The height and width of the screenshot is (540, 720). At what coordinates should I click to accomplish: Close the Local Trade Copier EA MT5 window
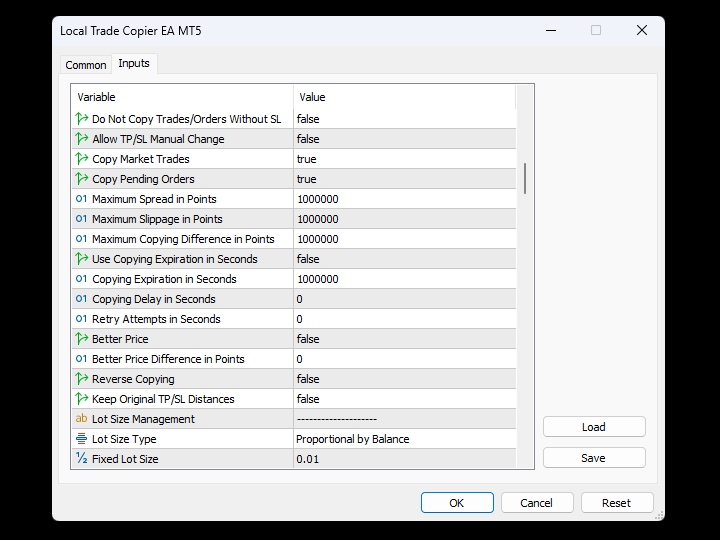point(642,30)
